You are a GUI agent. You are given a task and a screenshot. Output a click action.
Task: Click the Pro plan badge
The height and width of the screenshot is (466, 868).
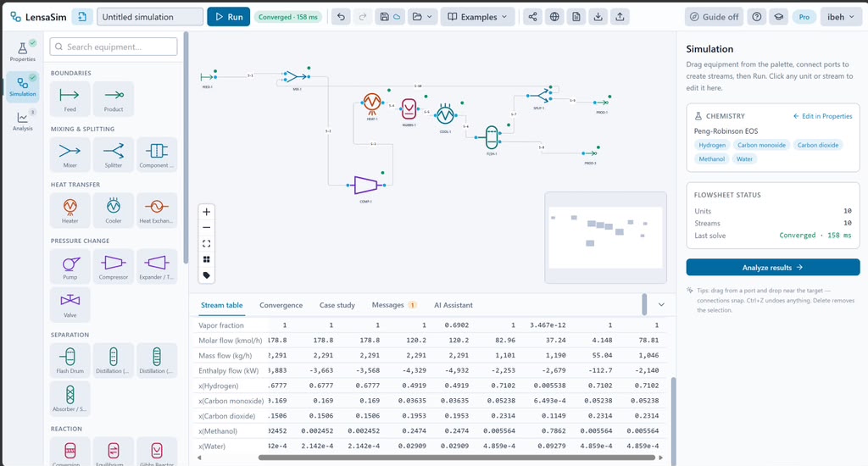pos(804,17)
